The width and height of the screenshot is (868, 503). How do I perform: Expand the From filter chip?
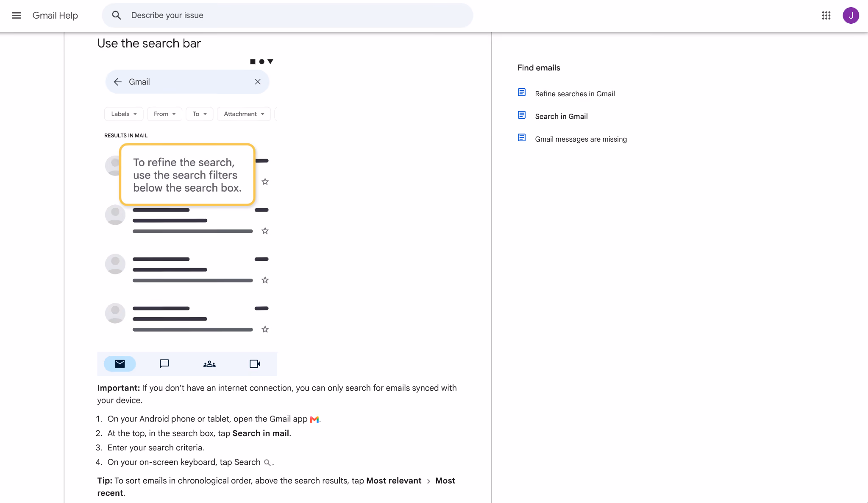pyautogui.click(x=164, y=114)
